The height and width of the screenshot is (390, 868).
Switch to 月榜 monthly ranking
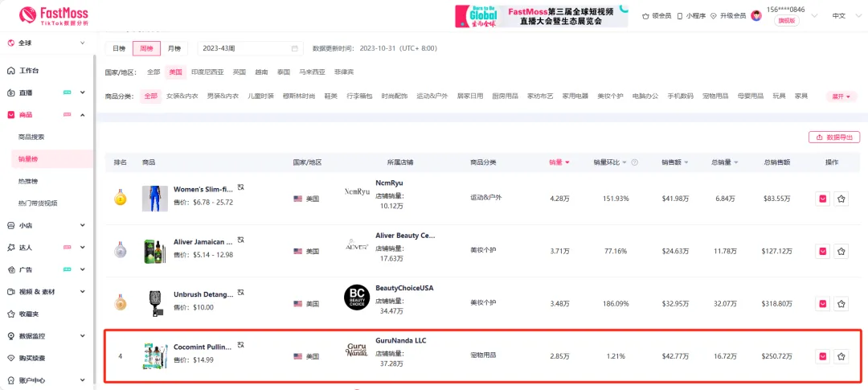tap(174, 49)
